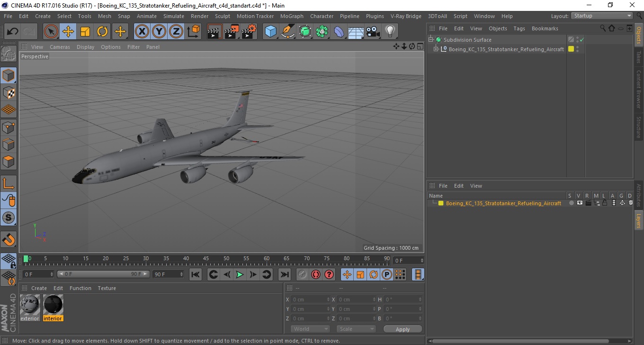Click the Undo arrow icon
Viewport: 644px width, 345px height.
pyautogui.click(x=13, y=32)
